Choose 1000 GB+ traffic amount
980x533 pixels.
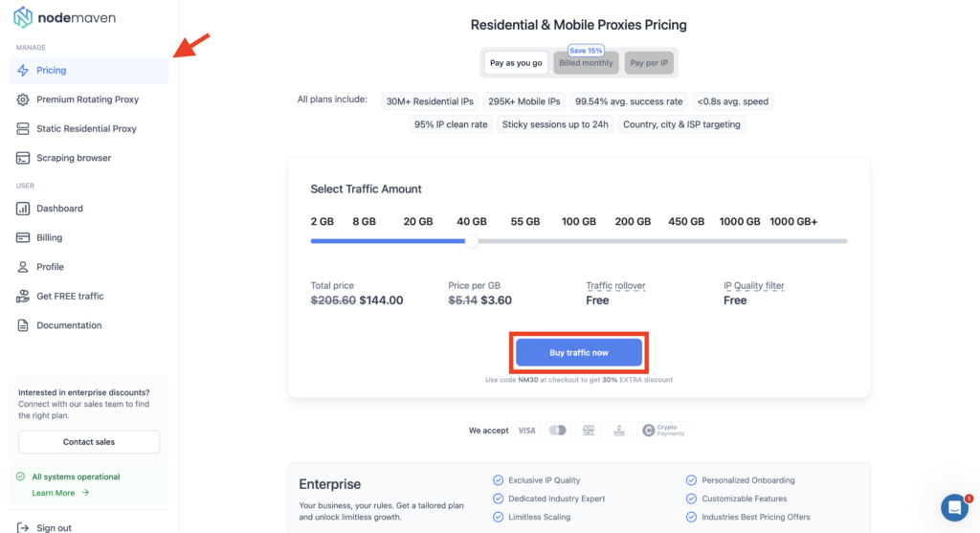[793, 222]
